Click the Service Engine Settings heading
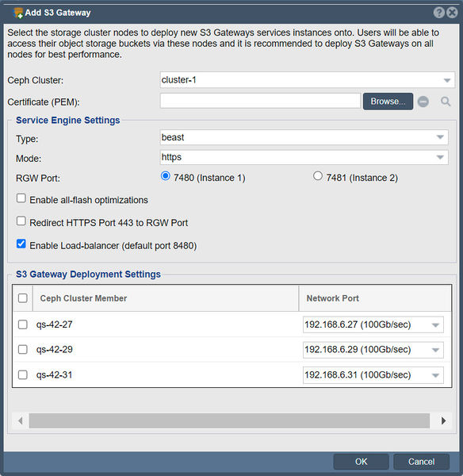Screen dimensions: 463x476 [68, 121]
